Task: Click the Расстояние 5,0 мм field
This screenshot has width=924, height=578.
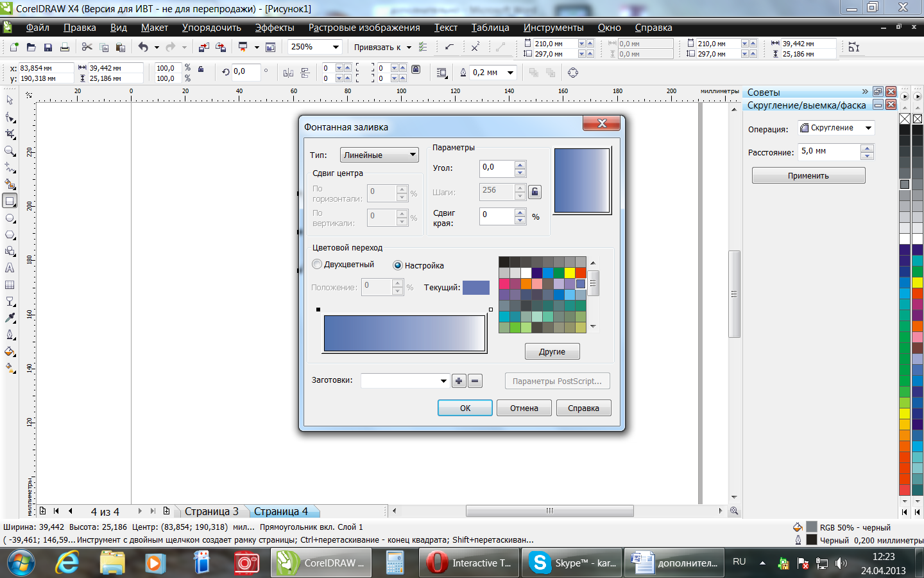Action: tap(829, 152)
